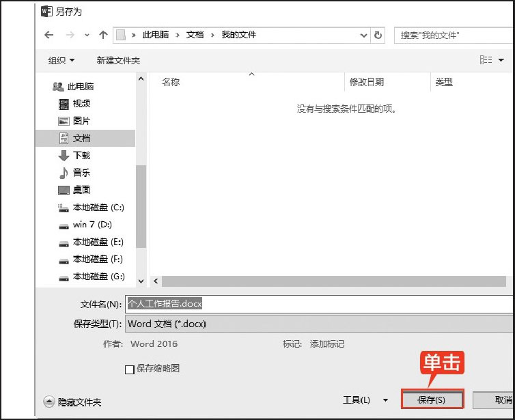Open the view options icon
Viewport: 515px width, 420px height.
pyautogui.click(x=486, y=60)
